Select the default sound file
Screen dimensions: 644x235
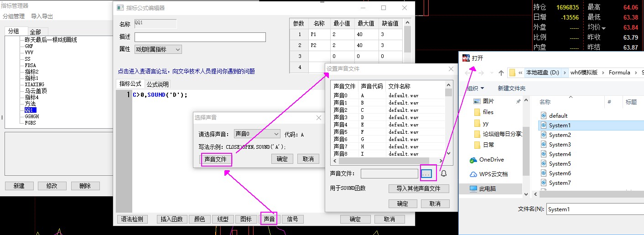pos(558,116)
